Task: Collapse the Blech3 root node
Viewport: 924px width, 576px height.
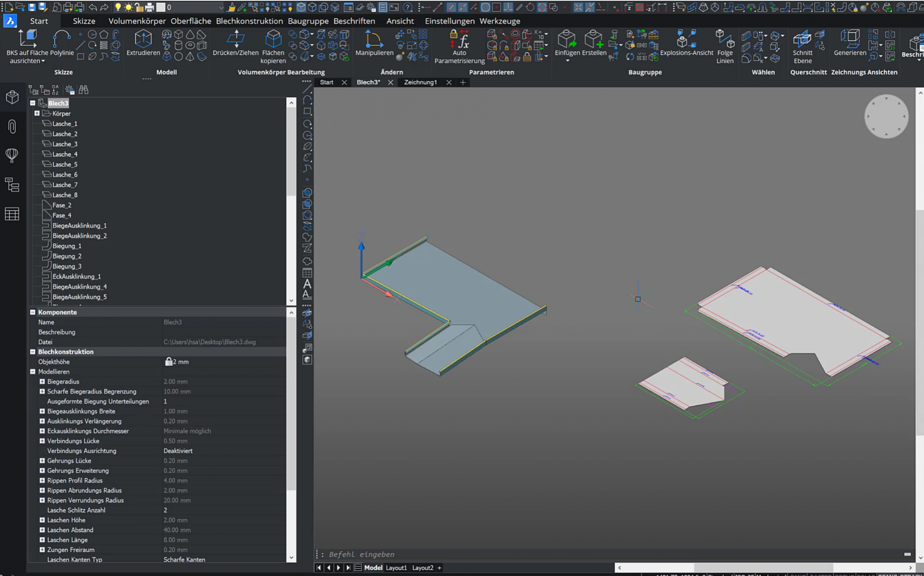Action: (x=32, y=103)
